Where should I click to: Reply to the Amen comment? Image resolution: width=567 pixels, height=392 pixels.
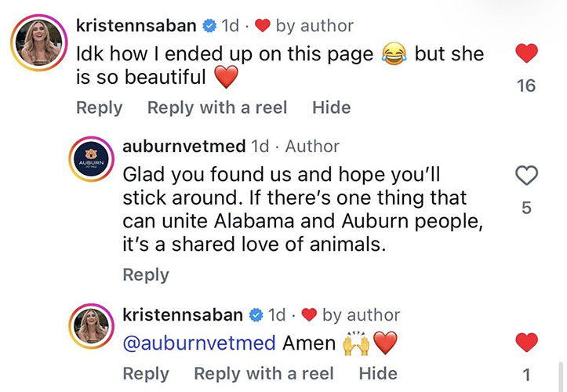tap(146, 374)
